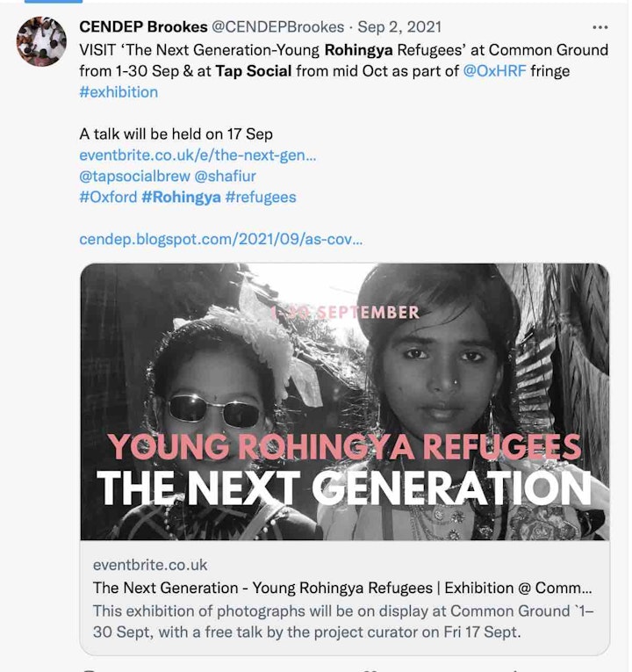Visit the @OxHRF mention
This screenshot has width=632, height=672.
[x=494, y=71]
